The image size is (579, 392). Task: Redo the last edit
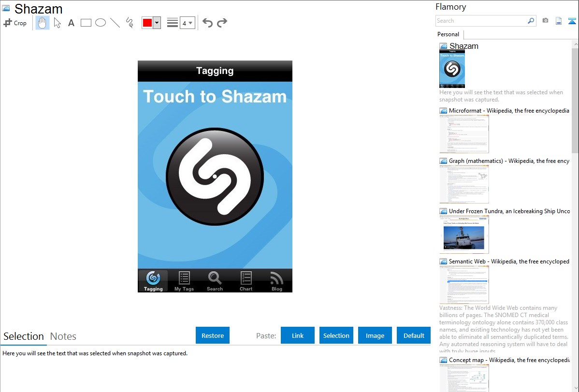[x=222, y=23]
